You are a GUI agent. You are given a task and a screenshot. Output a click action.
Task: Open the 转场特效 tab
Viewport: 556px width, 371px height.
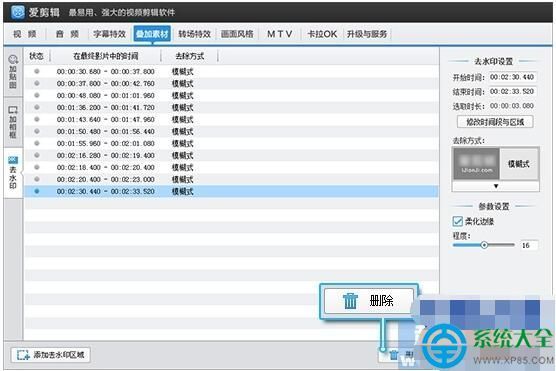194,34
